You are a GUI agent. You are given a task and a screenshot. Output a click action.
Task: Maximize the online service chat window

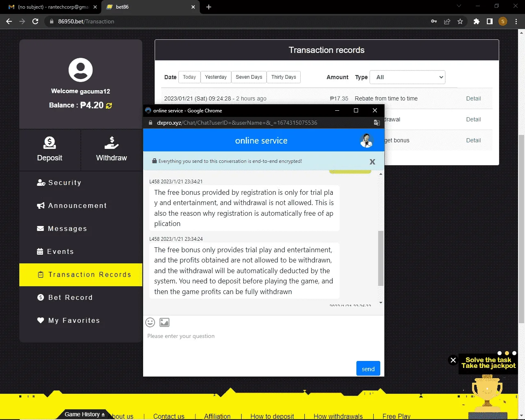356,110
